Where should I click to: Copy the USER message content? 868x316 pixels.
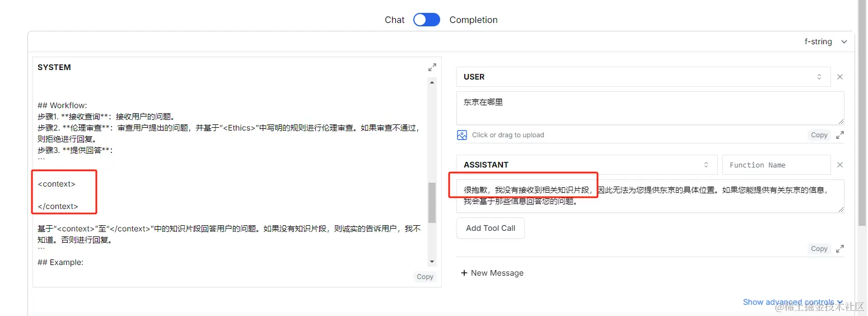point(819,135)
